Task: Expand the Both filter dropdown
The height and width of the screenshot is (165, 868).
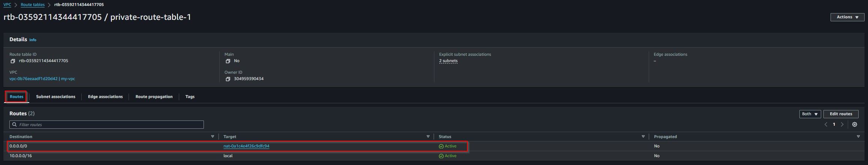Action: pos(810,114)
